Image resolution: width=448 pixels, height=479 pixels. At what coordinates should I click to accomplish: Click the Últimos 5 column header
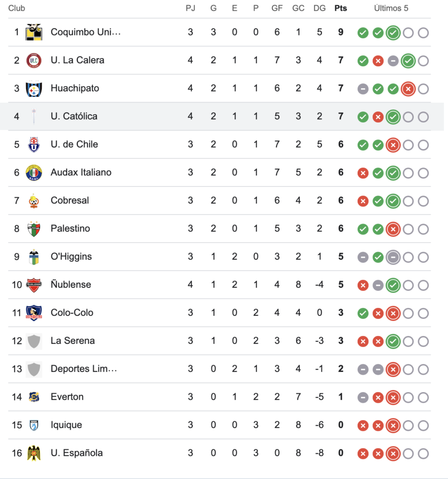391,8
